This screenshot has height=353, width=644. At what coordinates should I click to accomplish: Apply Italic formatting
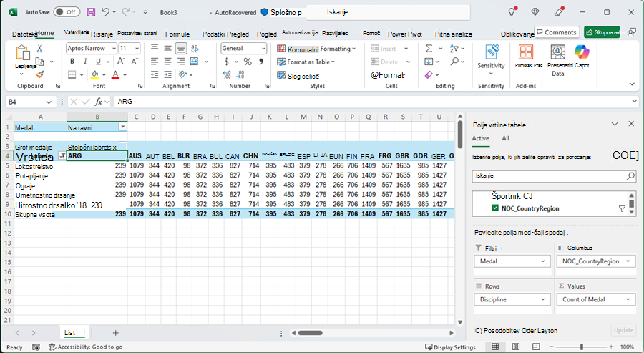(x=85, y=62)
